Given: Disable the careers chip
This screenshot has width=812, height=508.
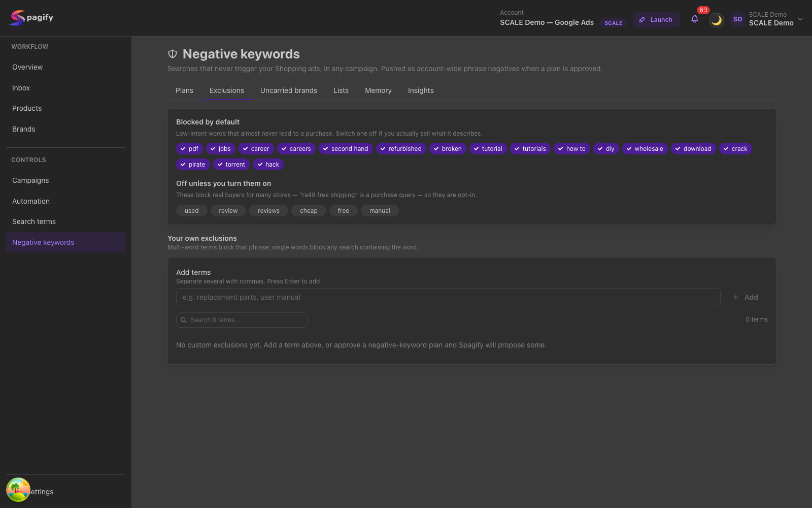Looking at the screenshot, I should pyautogui.click(x=296, y=149).
